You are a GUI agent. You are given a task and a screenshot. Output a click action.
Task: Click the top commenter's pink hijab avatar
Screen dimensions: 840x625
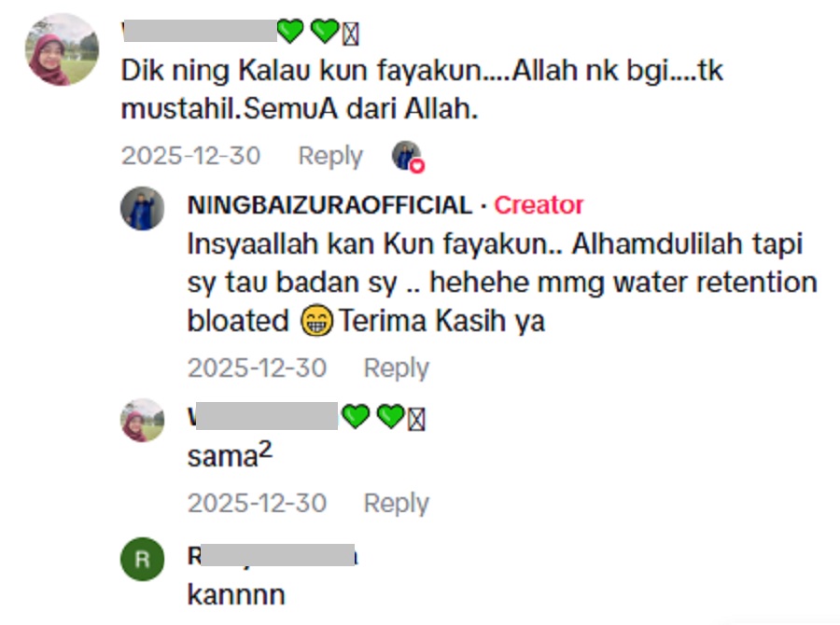point(62,49)
